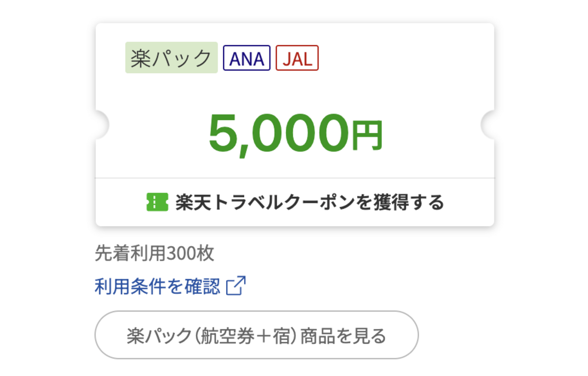This screenshot has height=376, width=588.
Task: Click the word 楽天トラベルクーポン in the coupon footer
Action: pyautogui.click(x=258, y=203)
